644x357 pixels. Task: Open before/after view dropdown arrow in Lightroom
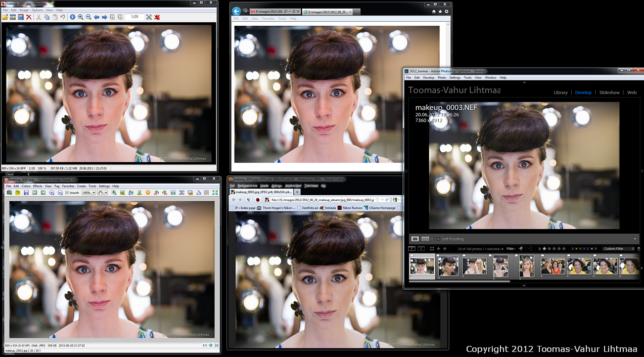point(432,239)
